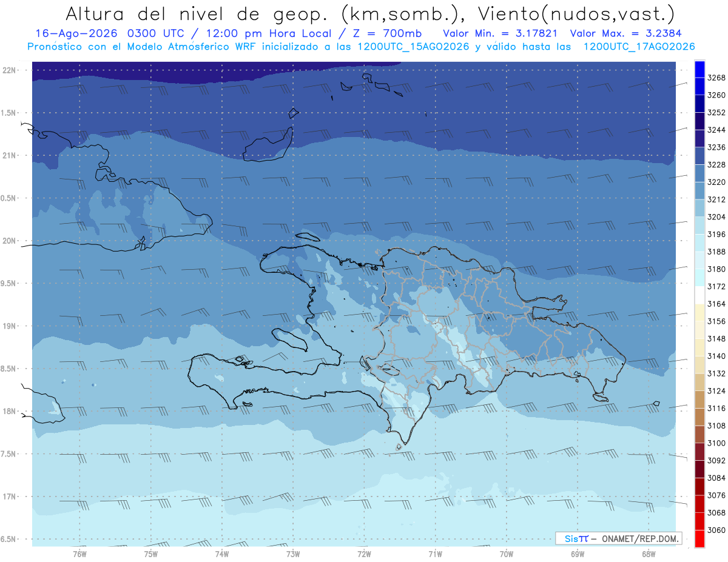
Task: Click legend value 3164
Action: pyautogui.click(x=716, y=304)
